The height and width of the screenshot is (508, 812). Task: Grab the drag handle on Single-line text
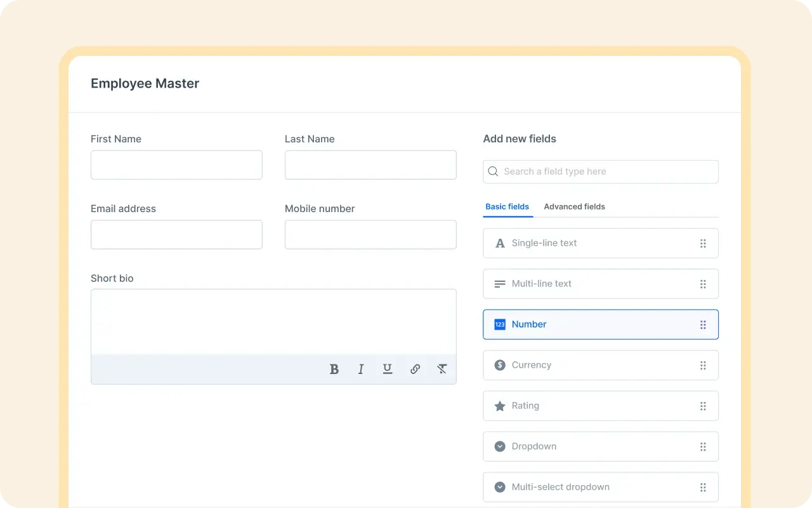point(703,243)
